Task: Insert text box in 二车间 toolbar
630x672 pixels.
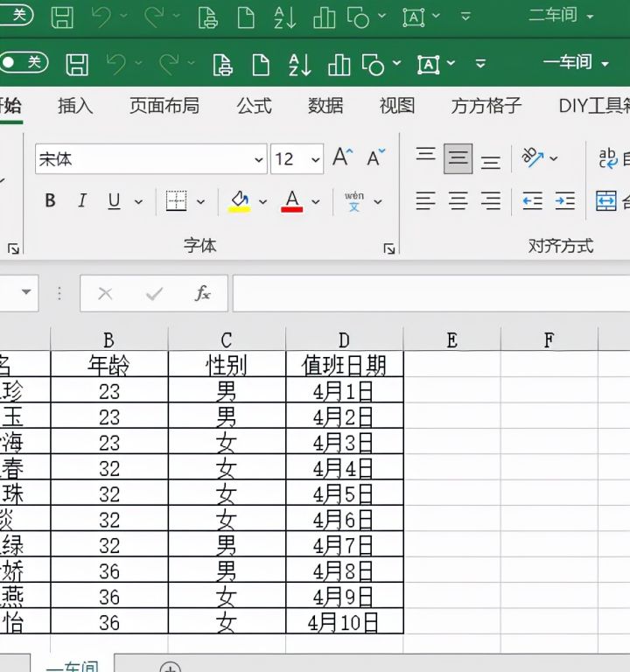Action: 414,17
